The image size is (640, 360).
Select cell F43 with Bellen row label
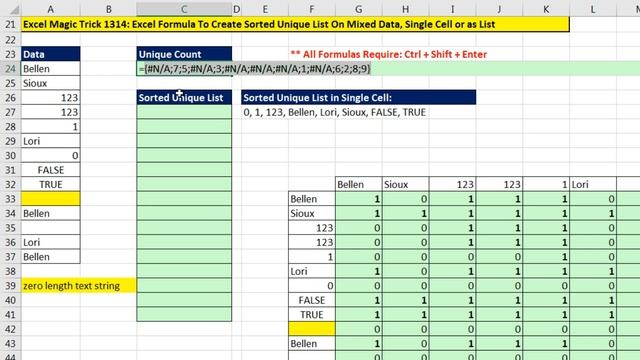312,344
